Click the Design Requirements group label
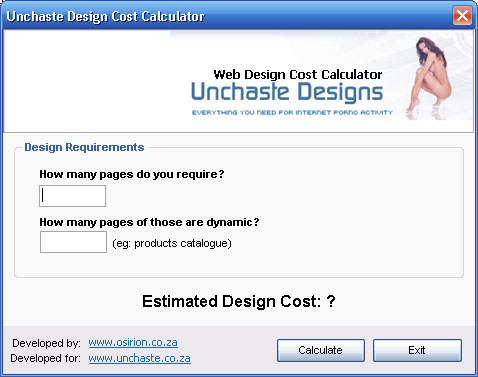The image size is (478, 377). pyautogui.click(x=84, y=147)
